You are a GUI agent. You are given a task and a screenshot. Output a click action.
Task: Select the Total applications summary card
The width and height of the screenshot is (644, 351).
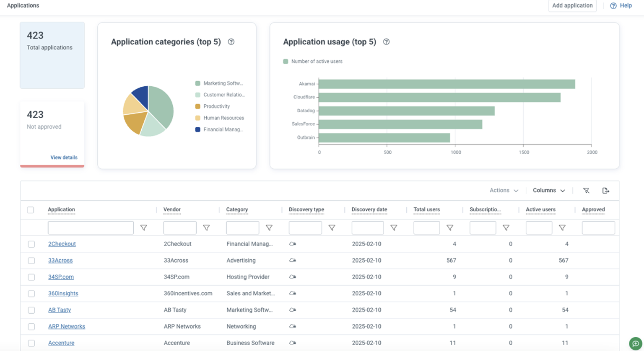coord(52,55)
